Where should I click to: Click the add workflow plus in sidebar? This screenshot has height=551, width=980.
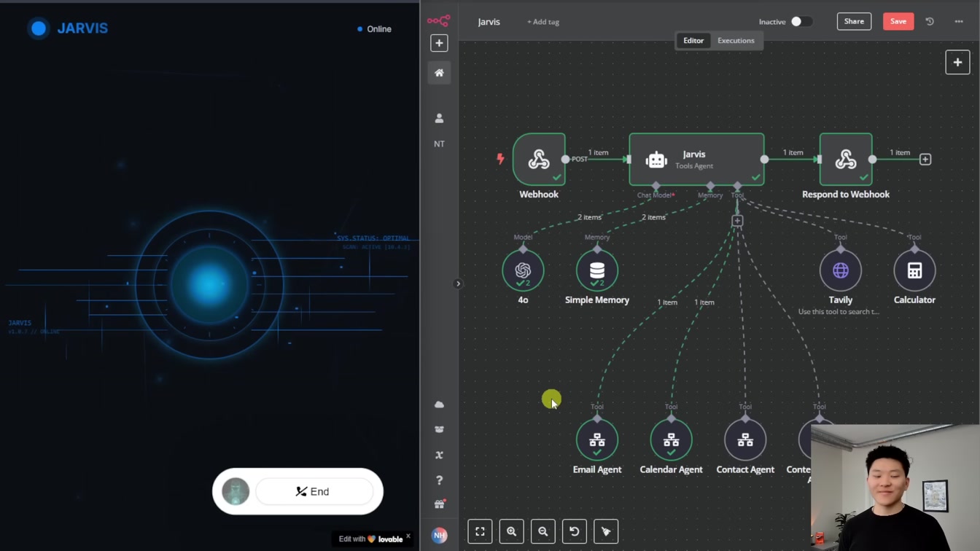[439, 43]
